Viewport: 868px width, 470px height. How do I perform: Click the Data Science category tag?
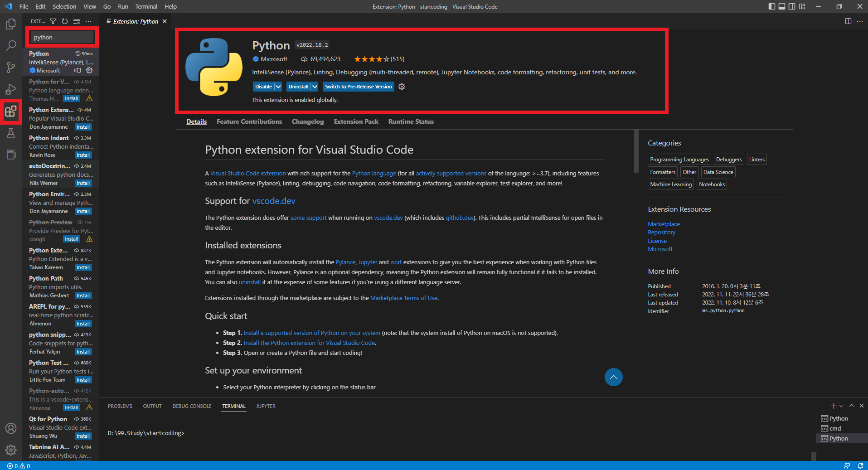point(718,172)
